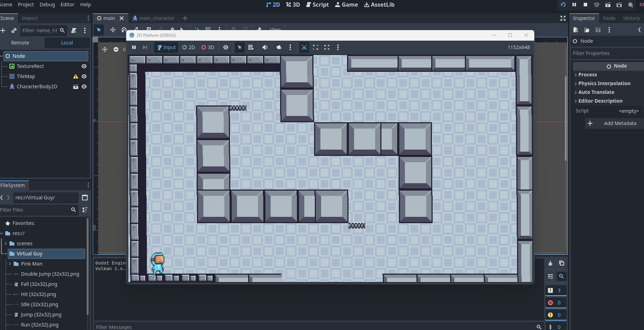
Task: Expand the Physics Interpolation section
Action: pyautogui.click(x=604, y=83)
